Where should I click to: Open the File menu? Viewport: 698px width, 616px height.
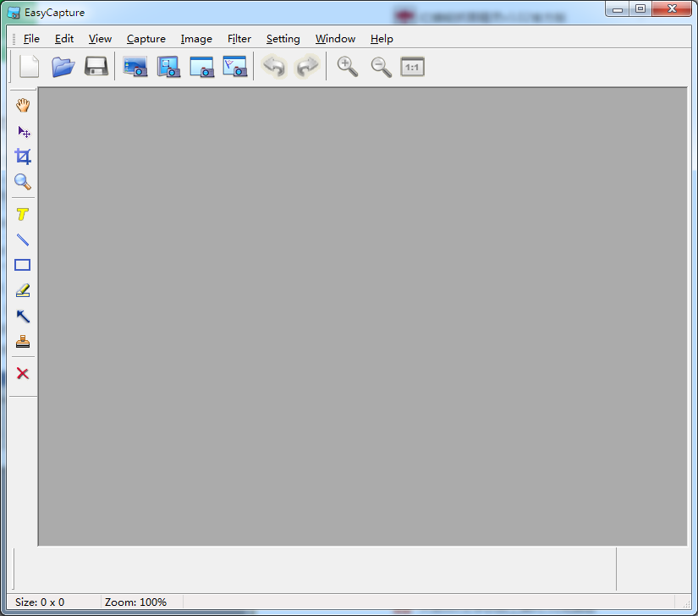[x=31, y=39]
